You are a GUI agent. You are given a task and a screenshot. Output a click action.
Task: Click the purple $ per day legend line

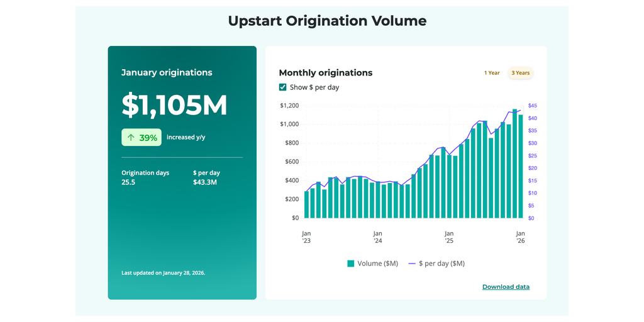[412, 264]
